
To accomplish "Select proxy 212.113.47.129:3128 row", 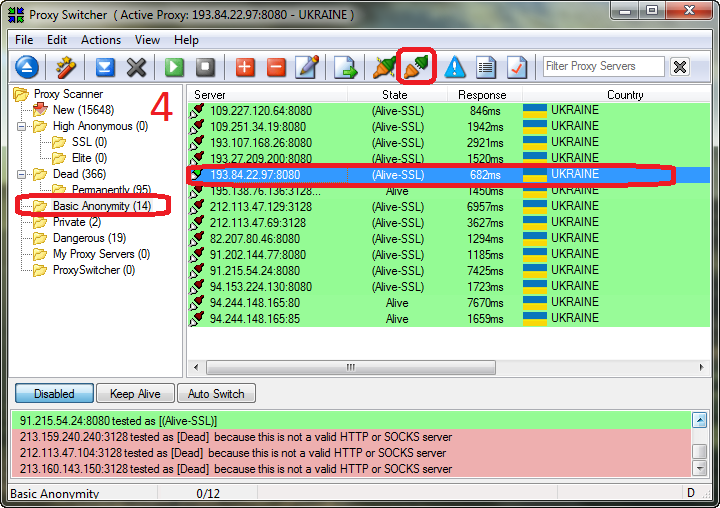I will pyautogui.click(x=449, y=207).
